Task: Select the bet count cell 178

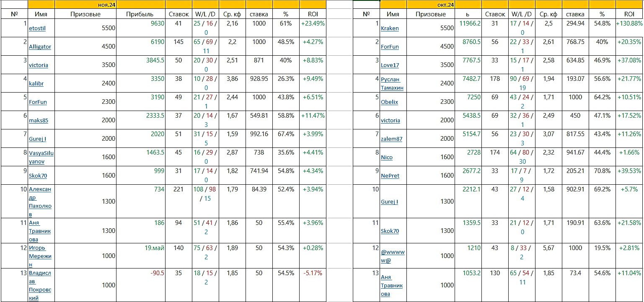Action: [x=495, y=83]
